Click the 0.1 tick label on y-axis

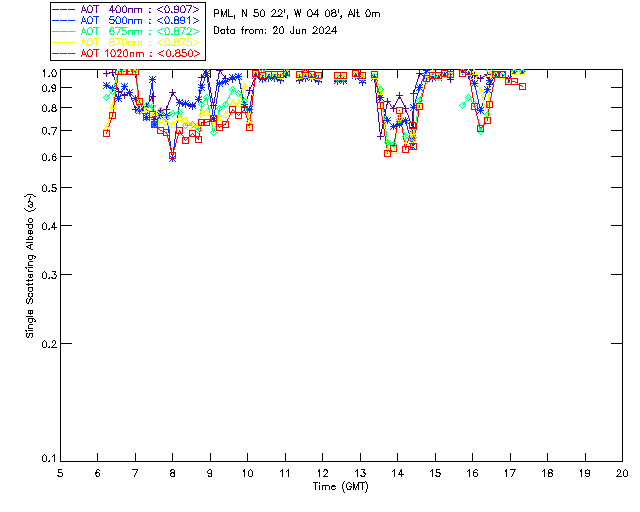point(48,460)
